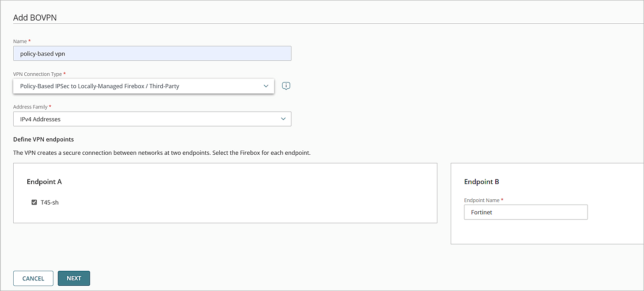
Task: Click the NEXT button
Action: [74, 278]
